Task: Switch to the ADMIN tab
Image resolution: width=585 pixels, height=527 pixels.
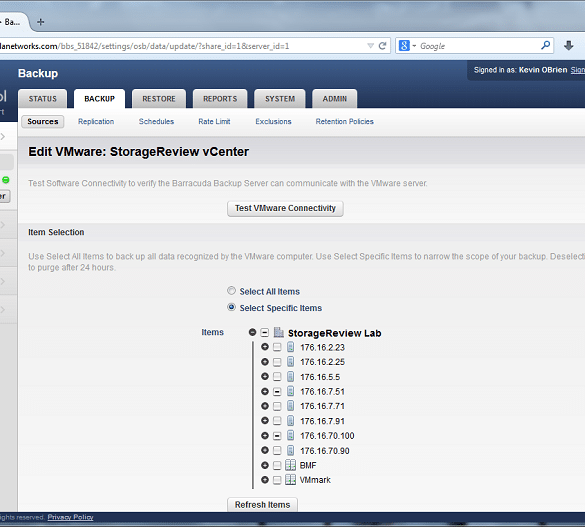Action: point(335,99)
